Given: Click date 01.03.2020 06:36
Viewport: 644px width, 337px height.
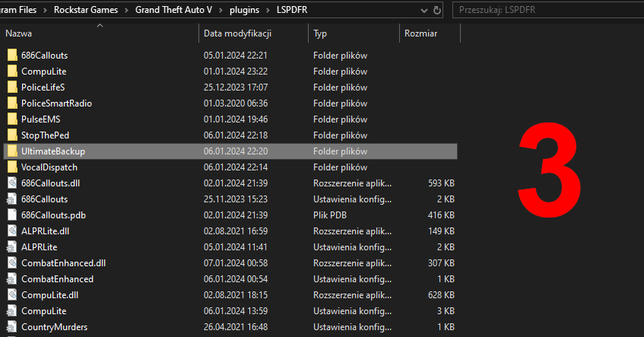Looking at the screenshot, I should [236, 103].
